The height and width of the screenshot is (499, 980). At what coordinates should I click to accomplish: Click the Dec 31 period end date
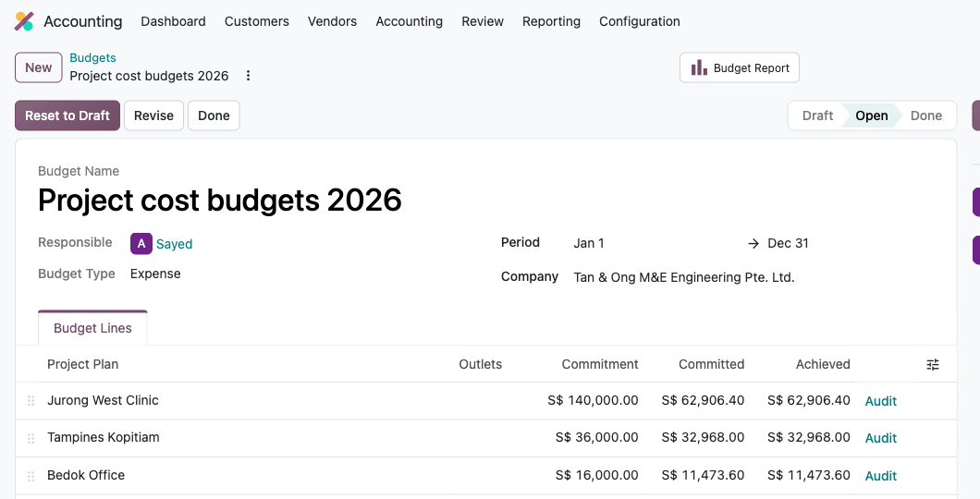(x=788, y=243)
